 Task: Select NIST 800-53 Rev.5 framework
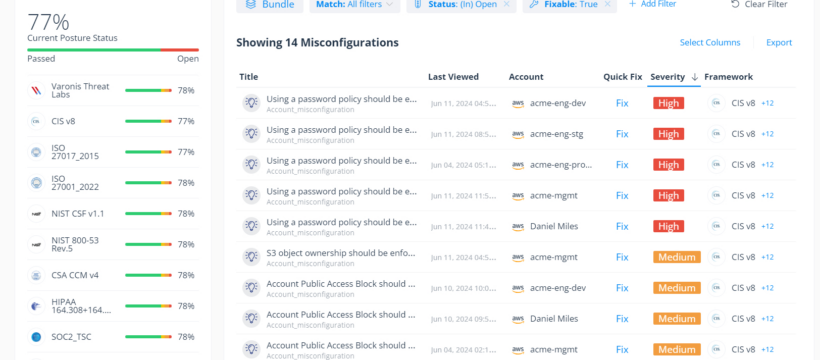click(x=113, y=244)
